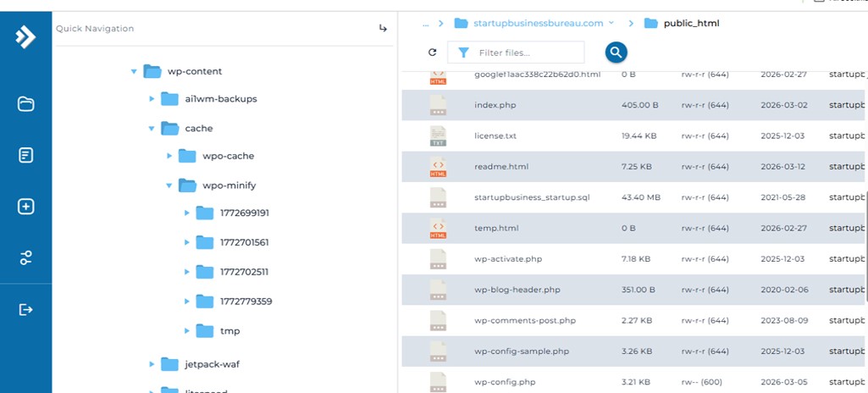
Task: Open the settings sliders icon in sidebar
Action: (x=25, y=258)
